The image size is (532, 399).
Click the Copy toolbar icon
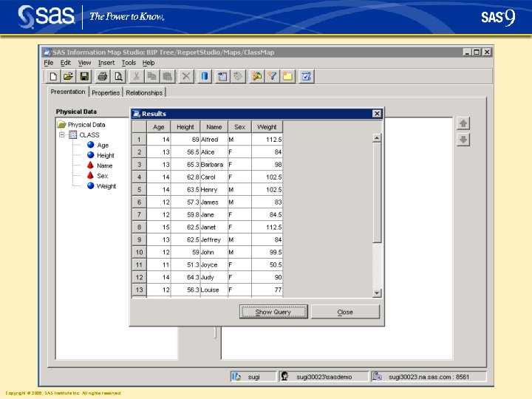(x=151, y=76)
